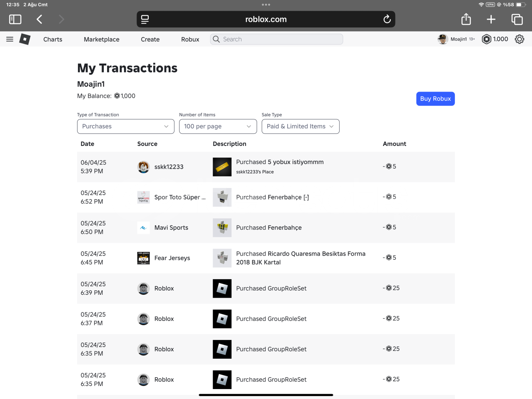Screen dimensions: 532x399
Task: Open the Roblox hamburger menu
Action: pos(10,39)
